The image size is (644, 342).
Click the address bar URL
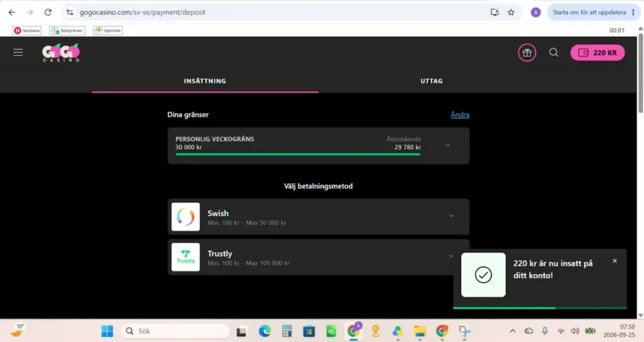(143, 13)
